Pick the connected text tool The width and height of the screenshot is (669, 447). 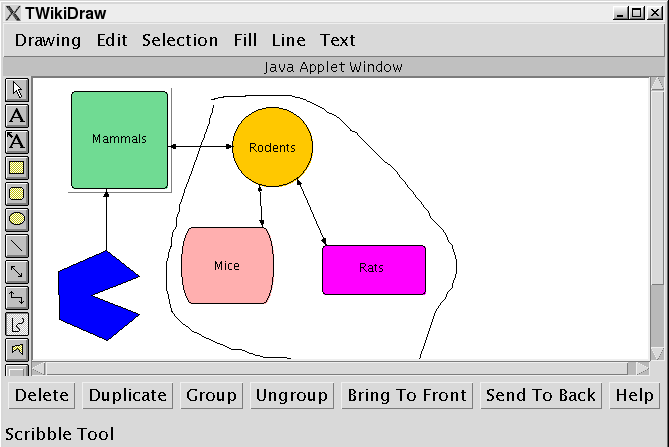click(x=17, y=142)
